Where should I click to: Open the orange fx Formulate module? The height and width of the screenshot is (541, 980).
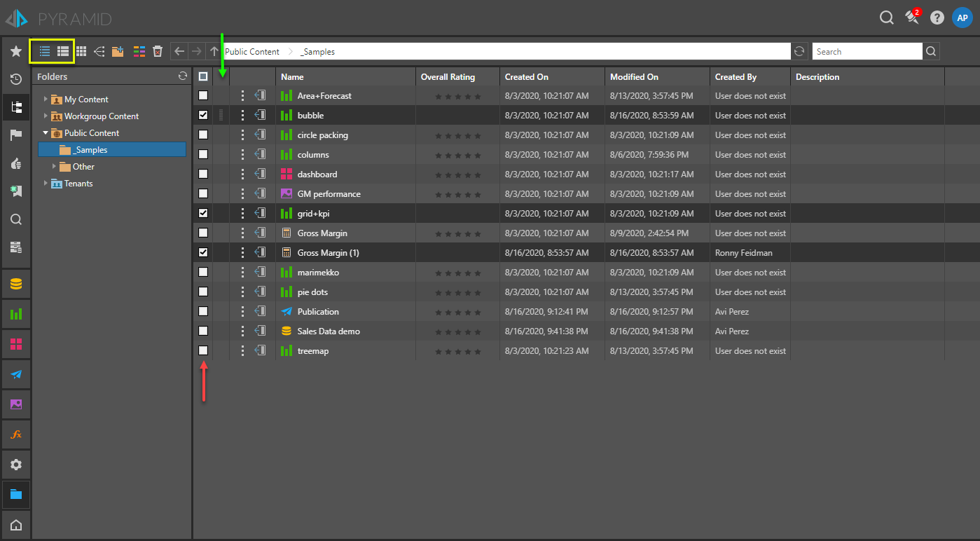click(16, 434)
